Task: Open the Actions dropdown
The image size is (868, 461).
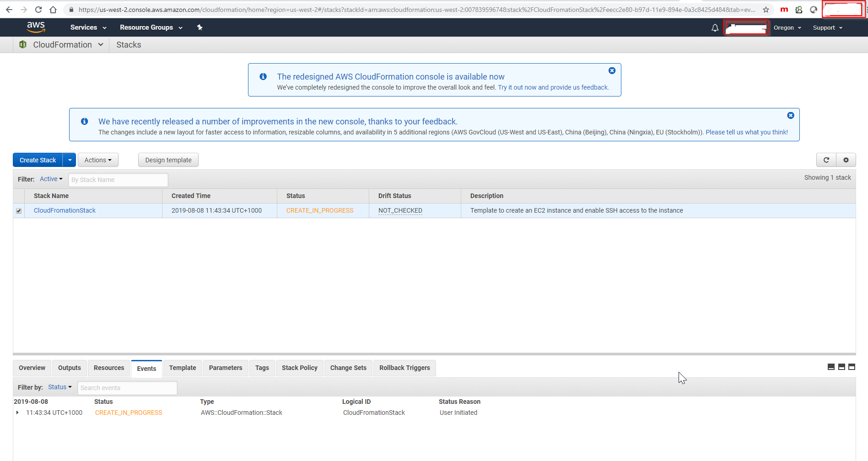Action: (x=98, y=160)
